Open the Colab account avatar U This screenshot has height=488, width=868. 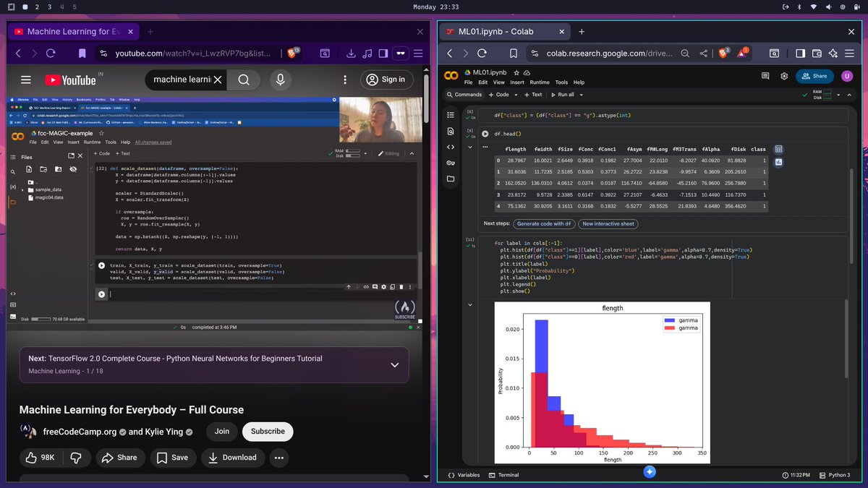pos(847,76)
